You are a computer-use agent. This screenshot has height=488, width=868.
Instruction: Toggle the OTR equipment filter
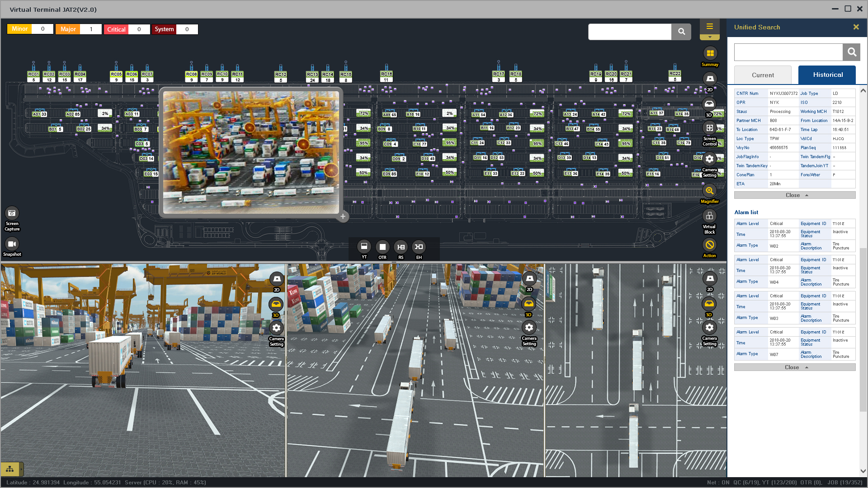382,247
